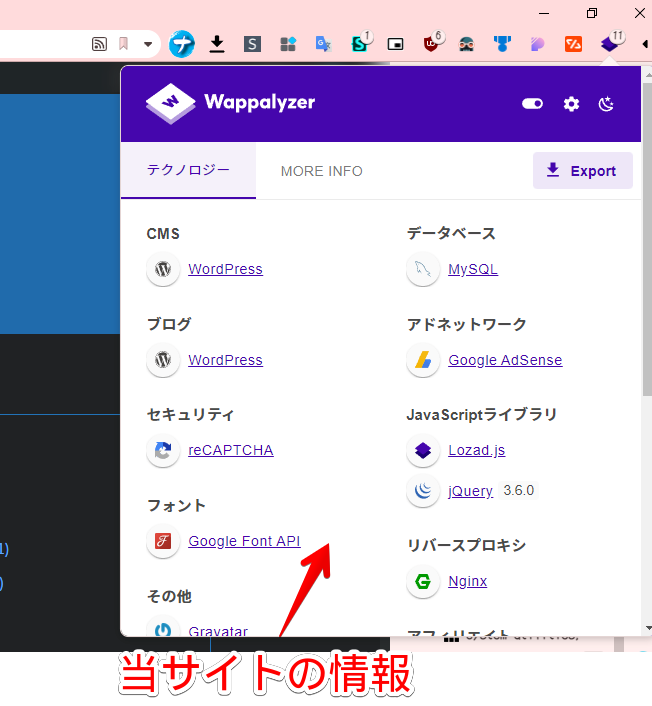The image size is (652, 706).
Task: Click the ブログ category heading
Action: click(x=169, y=324)
